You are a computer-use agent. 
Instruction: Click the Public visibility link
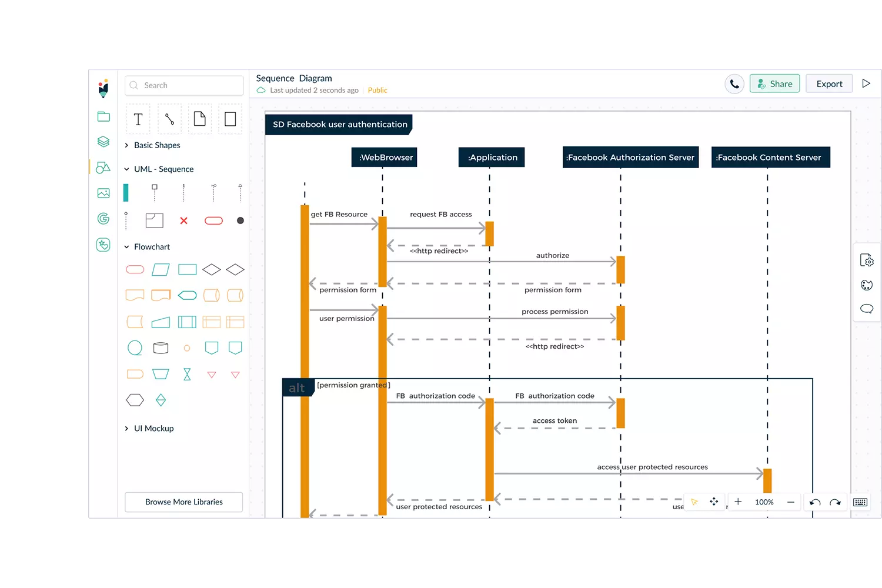click(x=377, y=91)
